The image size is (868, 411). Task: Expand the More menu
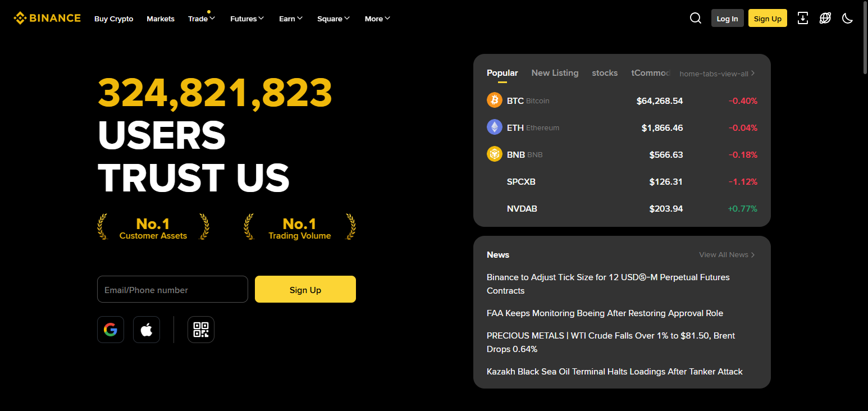click(377, 19)
